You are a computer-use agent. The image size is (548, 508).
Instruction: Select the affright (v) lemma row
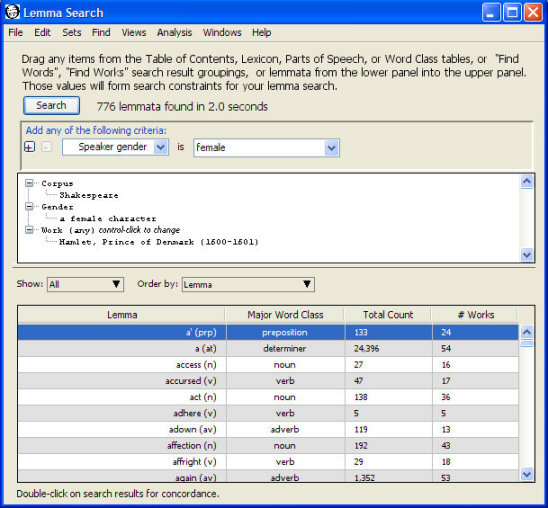268,462
